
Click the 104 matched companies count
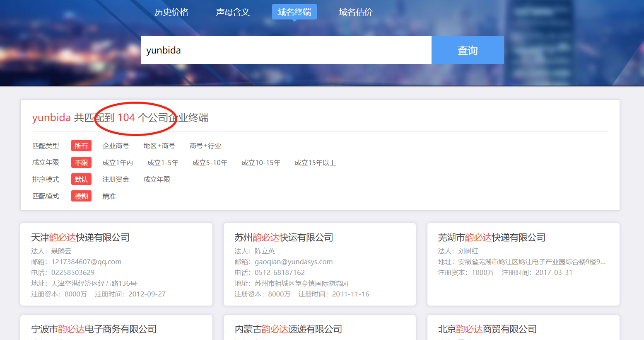tap(126, 118)
